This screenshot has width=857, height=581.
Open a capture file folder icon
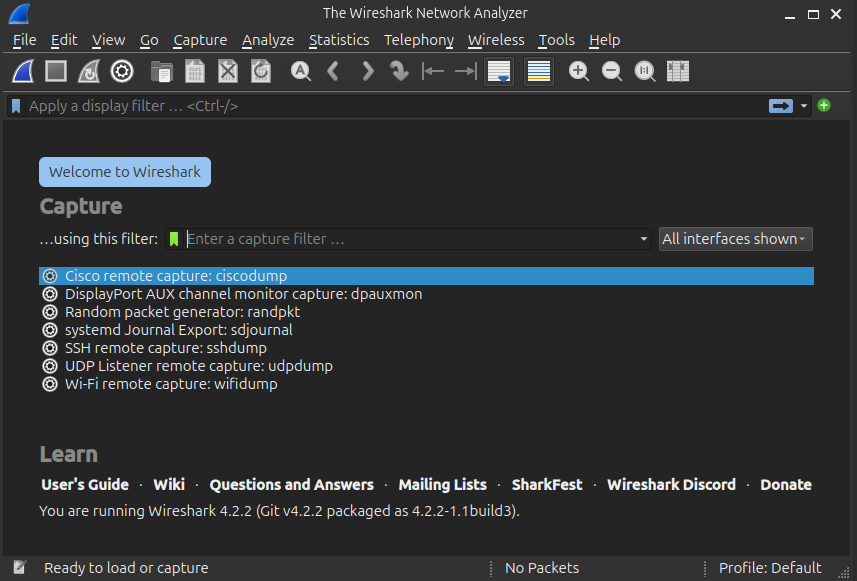tap(162, 71)
